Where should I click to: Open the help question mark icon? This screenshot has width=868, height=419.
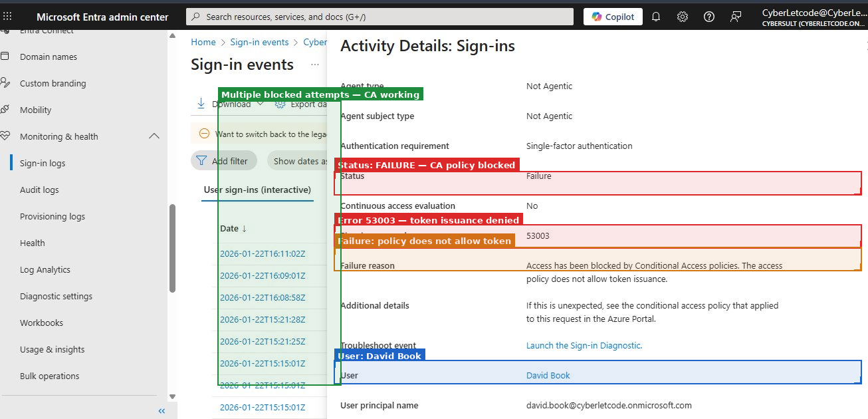(709, 17)
